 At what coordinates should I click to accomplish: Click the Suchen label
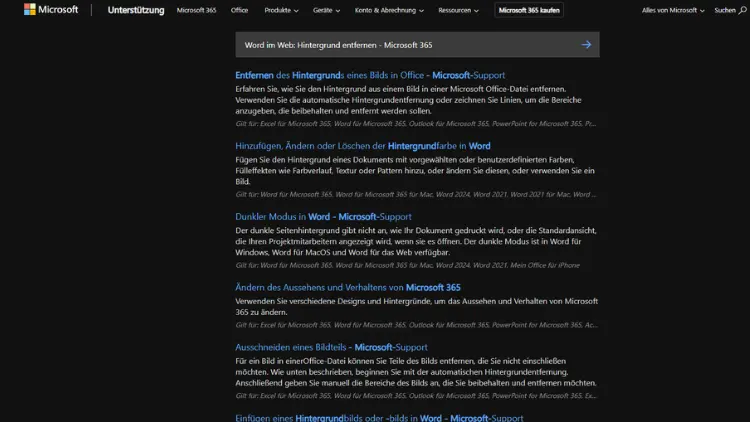coord(725,10)
